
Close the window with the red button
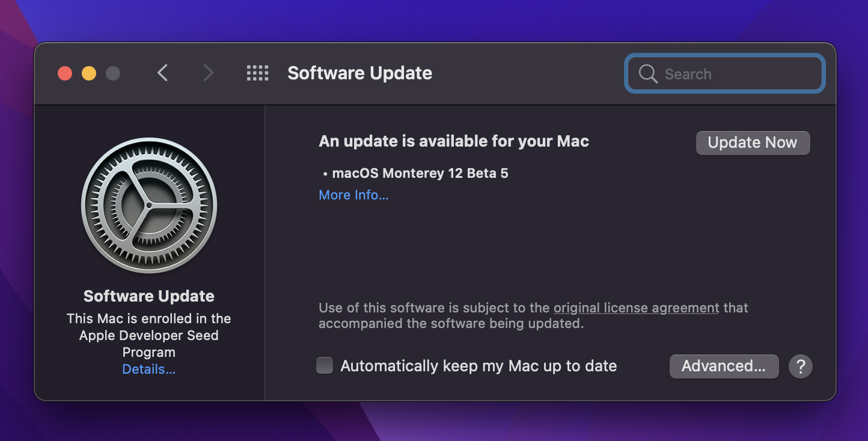(x=65, y=73)
